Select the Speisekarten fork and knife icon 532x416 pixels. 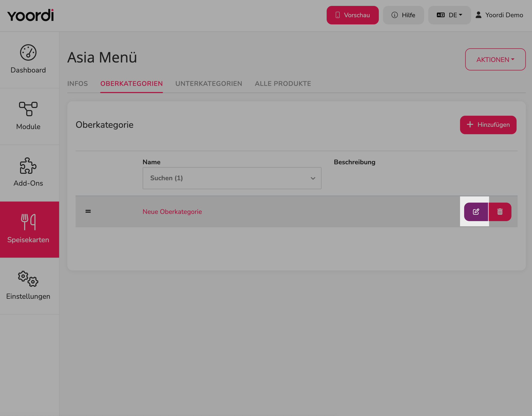28,222
